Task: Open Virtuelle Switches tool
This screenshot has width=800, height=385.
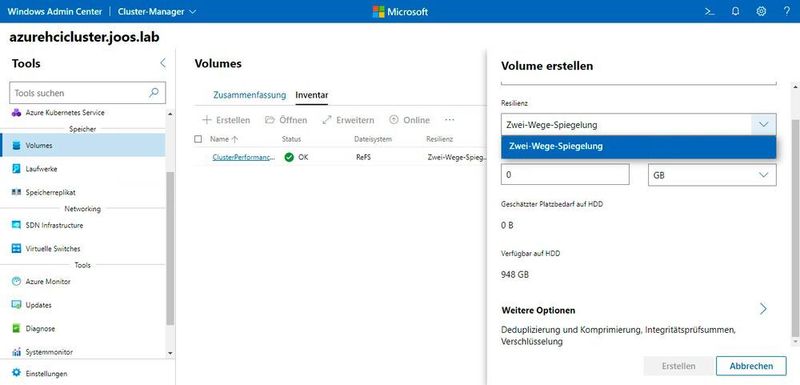Action: pyautogui.click(x=83, y=248)
